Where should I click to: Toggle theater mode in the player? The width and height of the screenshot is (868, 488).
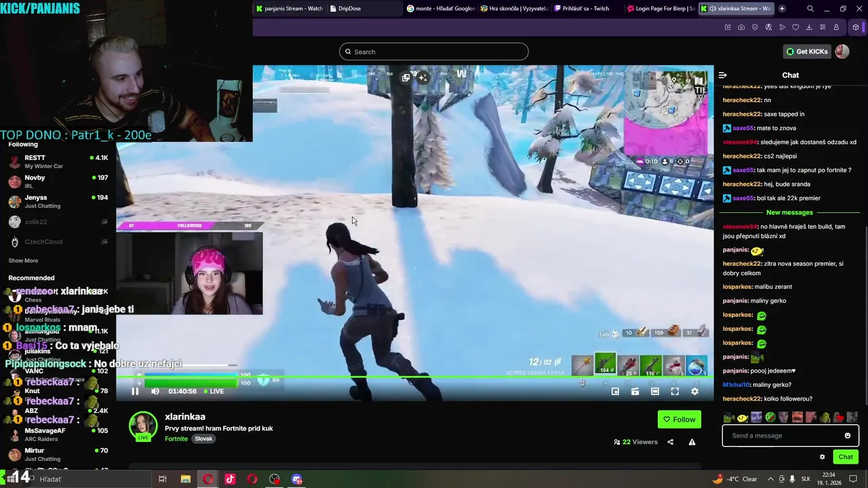(654, 391)
